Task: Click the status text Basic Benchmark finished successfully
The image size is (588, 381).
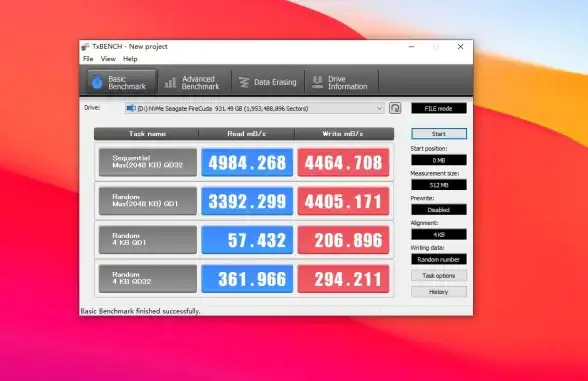Action: pyautogui.click(x=140, y=311)
